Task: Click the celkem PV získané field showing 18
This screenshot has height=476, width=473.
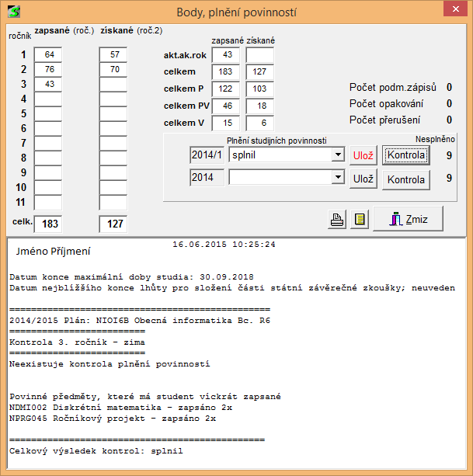Action: pos(259,106)
